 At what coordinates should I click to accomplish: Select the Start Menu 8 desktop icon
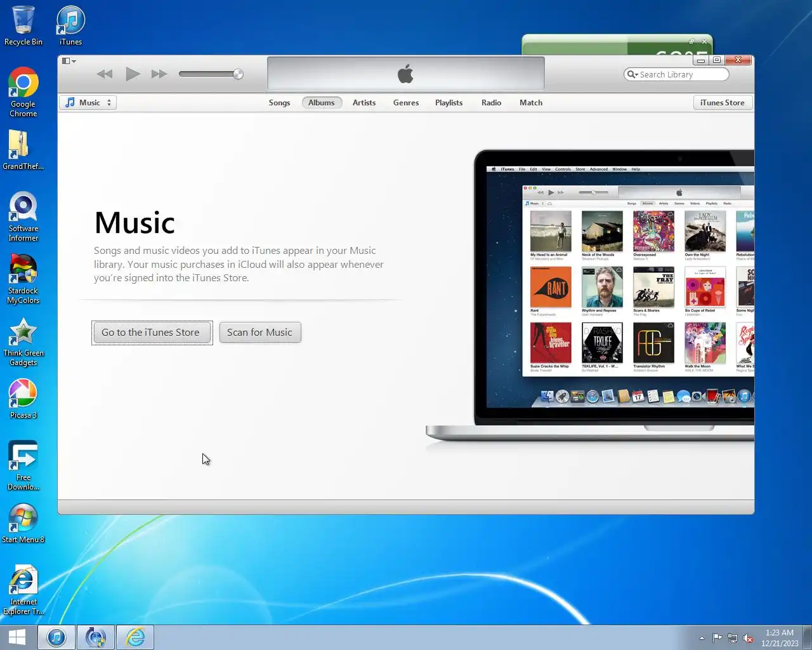pyautogui.click(x=23, y=524)
